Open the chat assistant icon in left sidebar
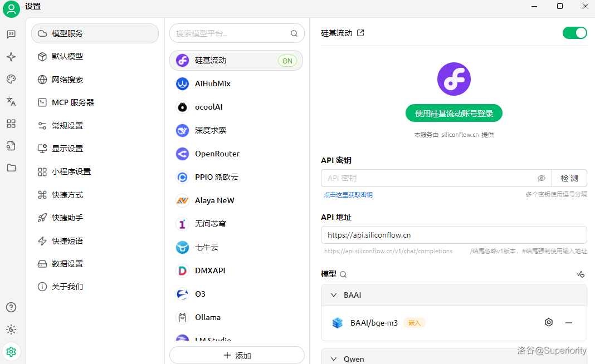Viewport: 595px width, 364px height. [11, 35]
